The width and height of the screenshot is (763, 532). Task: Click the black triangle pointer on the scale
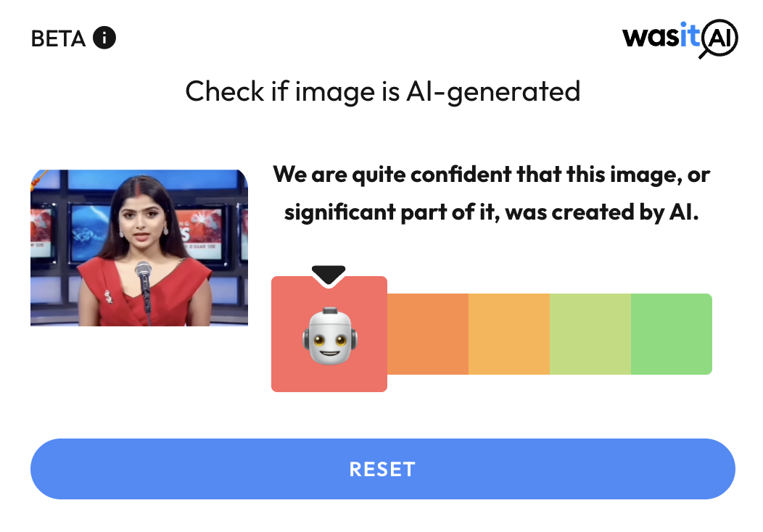coord(329,275)
